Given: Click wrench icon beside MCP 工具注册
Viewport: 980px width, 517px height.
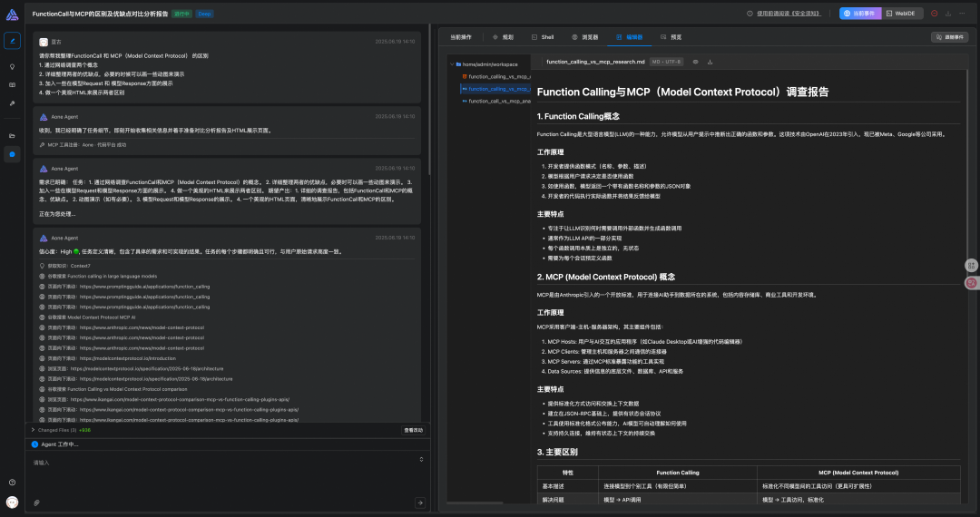Looking at the screenshot, I should pos(42,145).
